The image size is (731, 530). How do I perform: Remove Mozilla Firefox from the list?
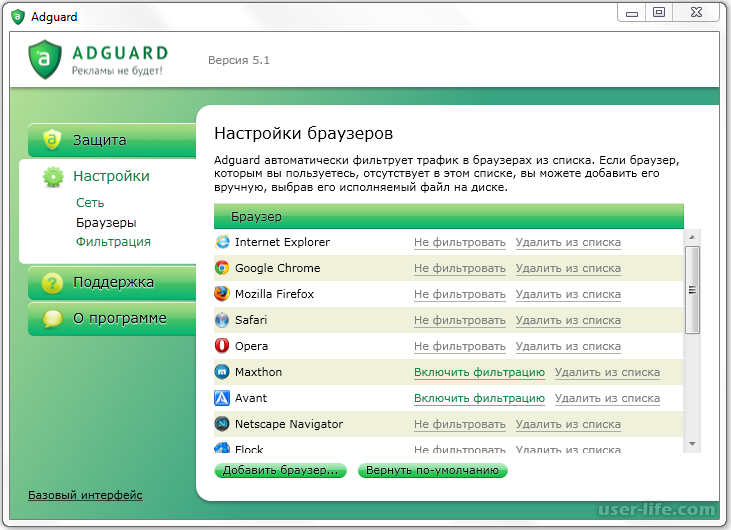568,295
